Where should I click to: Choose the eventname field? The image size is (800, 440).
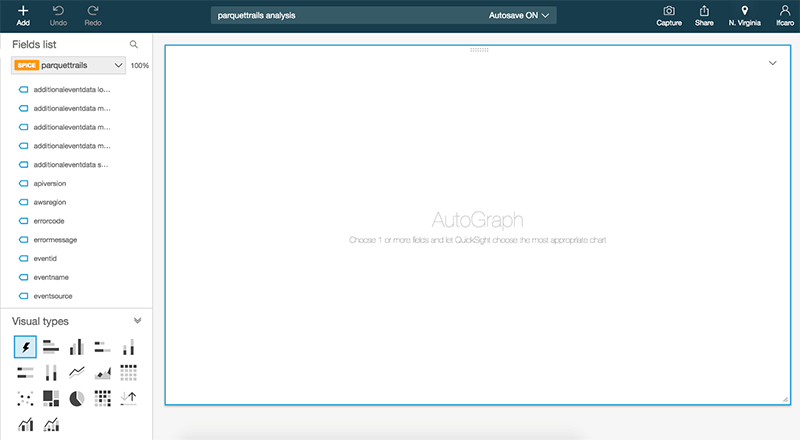[51, 277]
